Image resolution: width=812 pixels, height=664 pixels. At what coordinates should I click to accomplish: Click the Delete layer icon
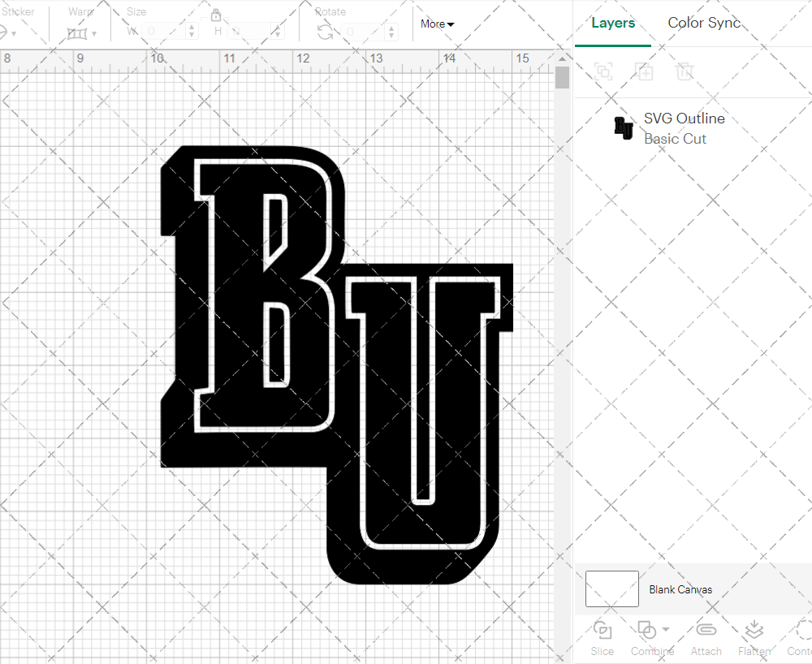pos(685,71)
